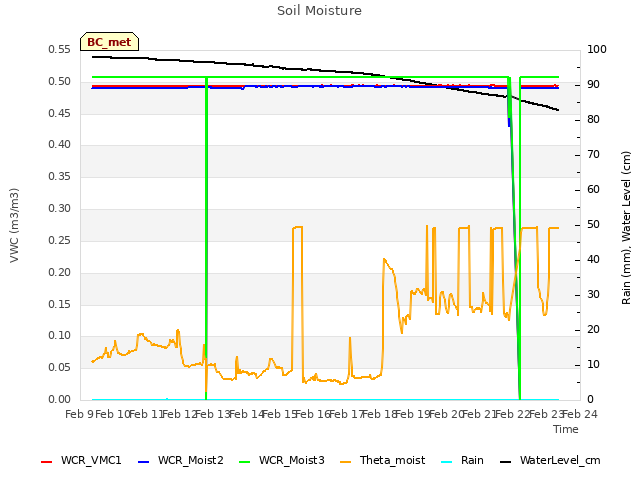640x480 pixels.
Task: Toggle the WCR_Moist2 legend entry
Action: pyautogui.click(x=181, y=460)
